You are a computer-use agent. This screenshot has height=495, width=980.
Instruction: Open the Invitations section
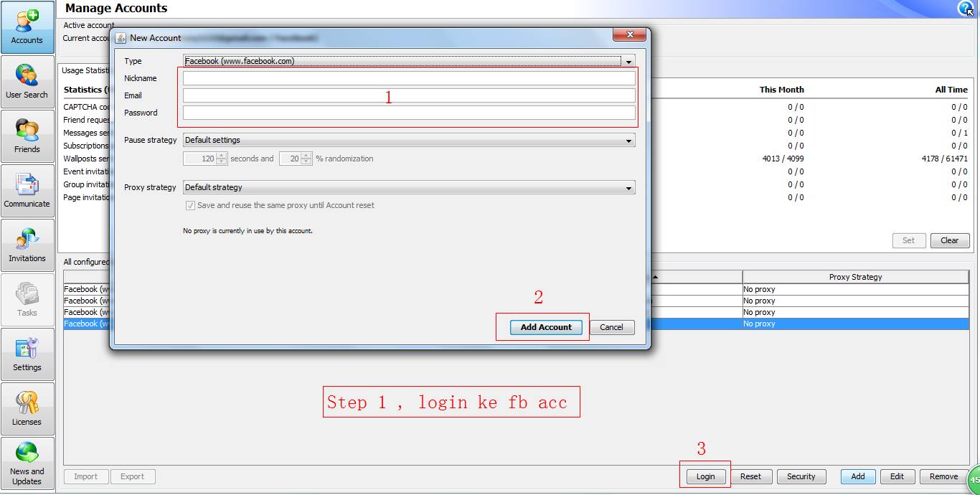(27, 245)
